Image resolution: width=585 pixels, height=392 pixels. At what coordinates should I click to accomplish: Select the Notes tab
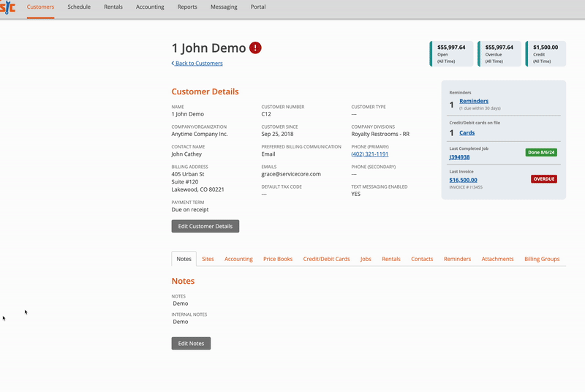coord(184,259)
